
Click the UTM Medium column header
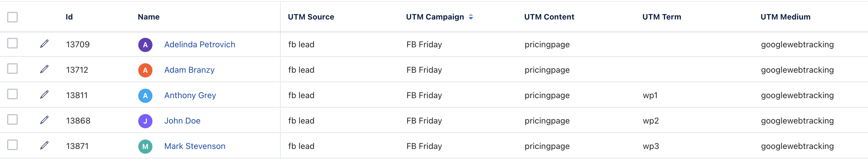pos(785,17)
